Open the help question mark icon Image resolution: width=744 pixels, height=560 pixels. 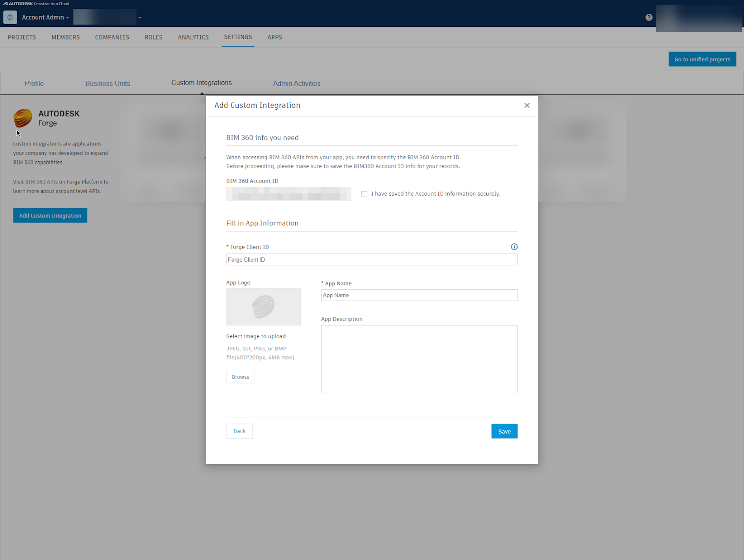[x=649, y=17]
